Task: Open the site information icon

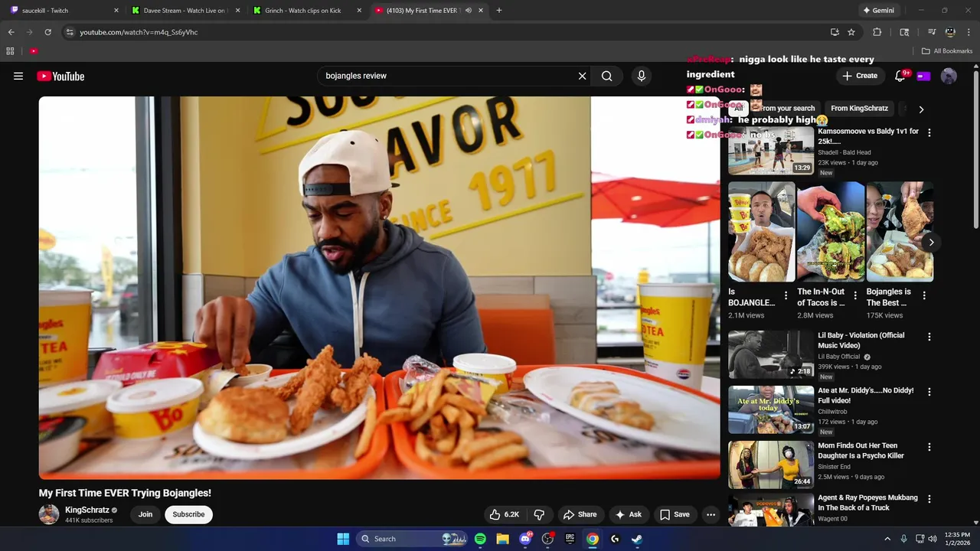Action: pos(70,32)
